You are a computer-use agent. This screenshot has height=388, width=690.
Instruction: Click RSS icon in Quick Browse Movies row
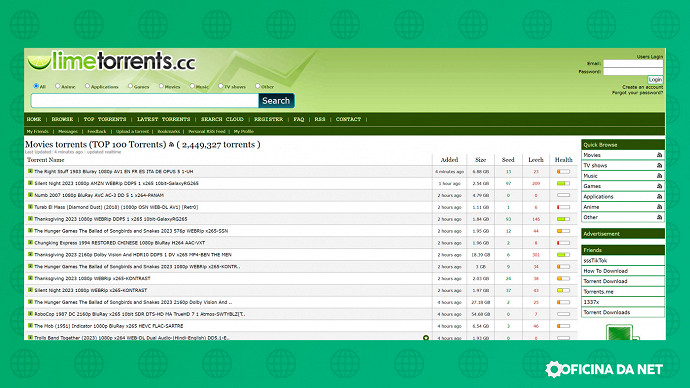(659, 155)
